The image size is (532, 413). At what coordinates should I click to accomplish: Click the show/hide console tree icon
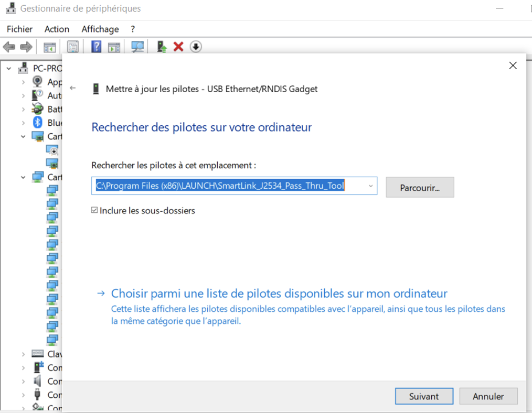pyautogui.click(x=50, y=47)
